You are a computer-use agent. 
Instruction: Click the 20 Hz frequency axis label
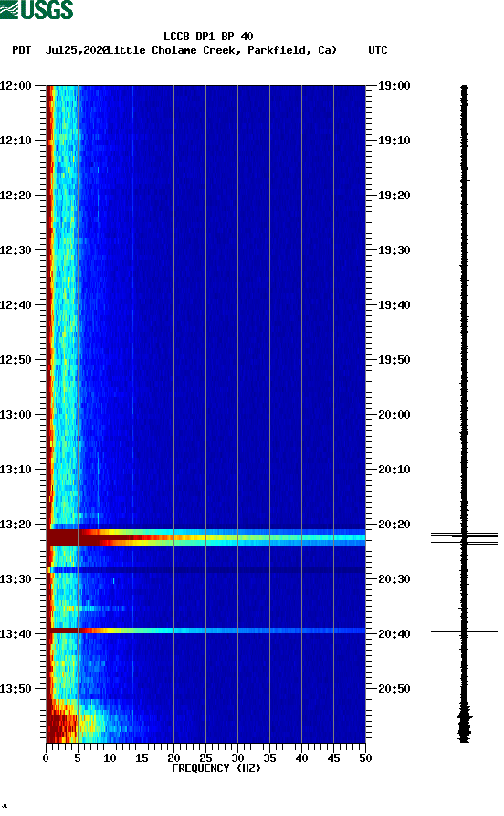173,758
